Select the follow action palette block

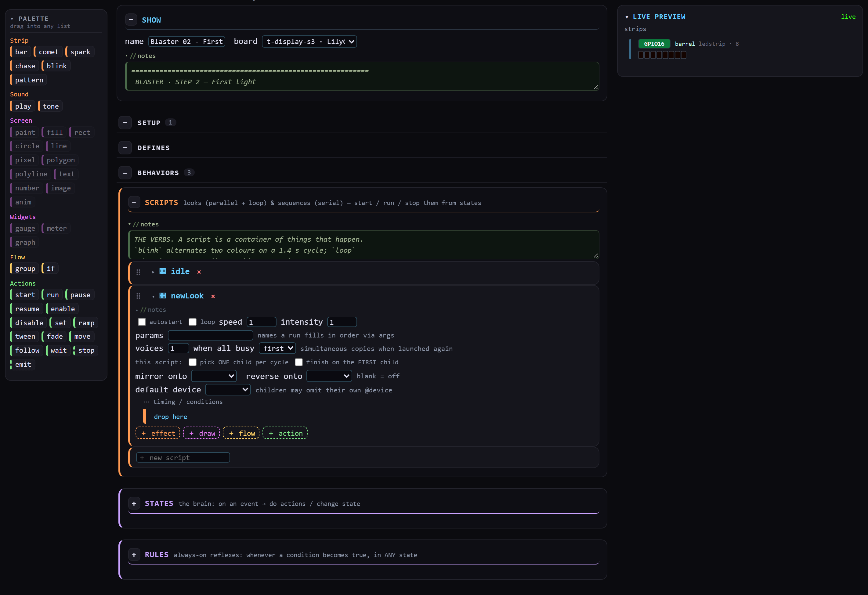[x=27, y=350]
